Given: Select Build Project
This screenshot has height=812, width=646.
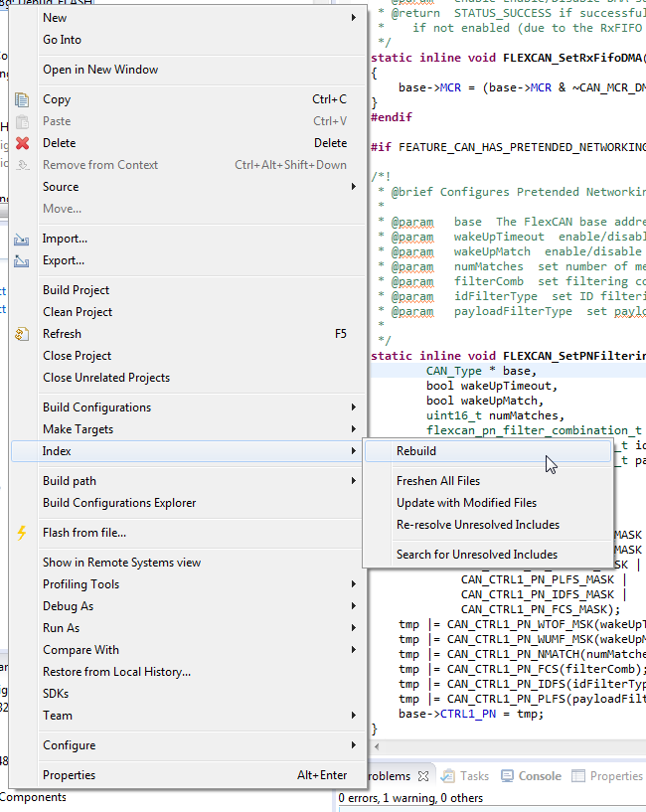Looking at the screenshot, I should tap(188, 290).
